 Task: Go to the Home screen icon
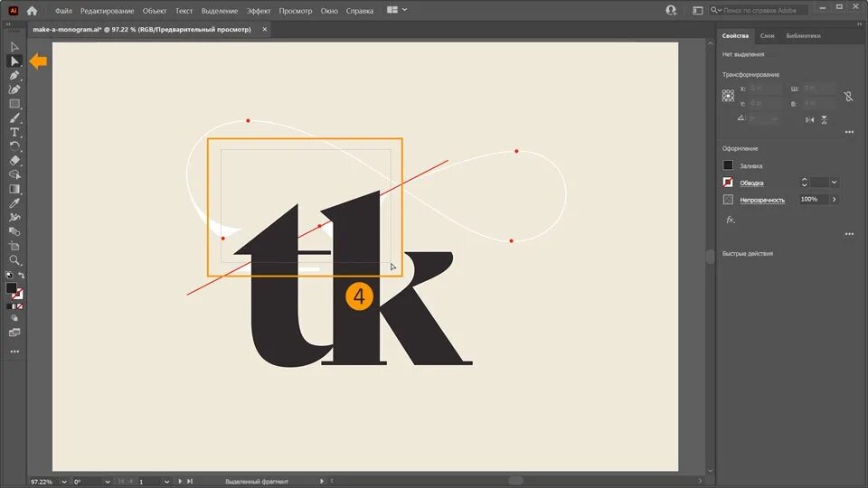click(33, 11)
